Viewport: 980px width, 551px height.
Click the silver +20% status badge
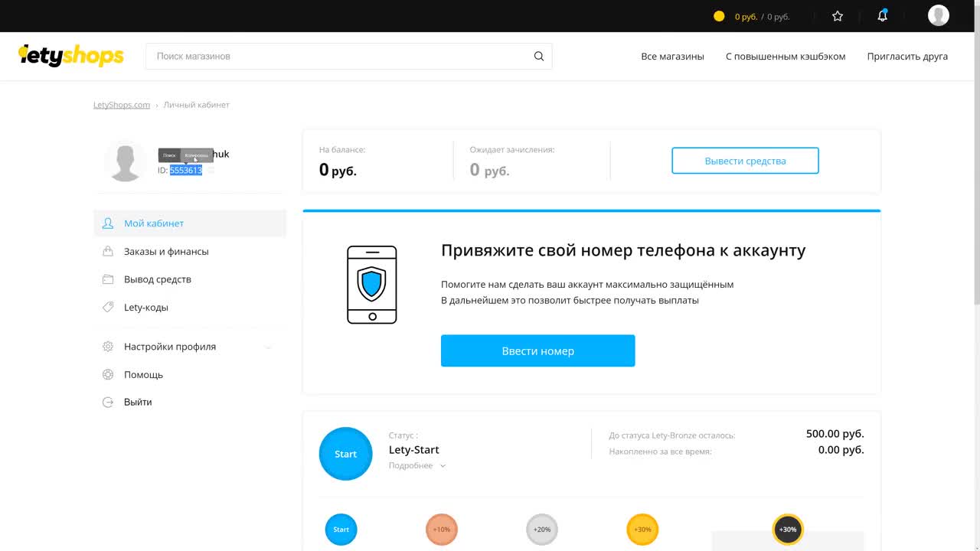(542, 529)
